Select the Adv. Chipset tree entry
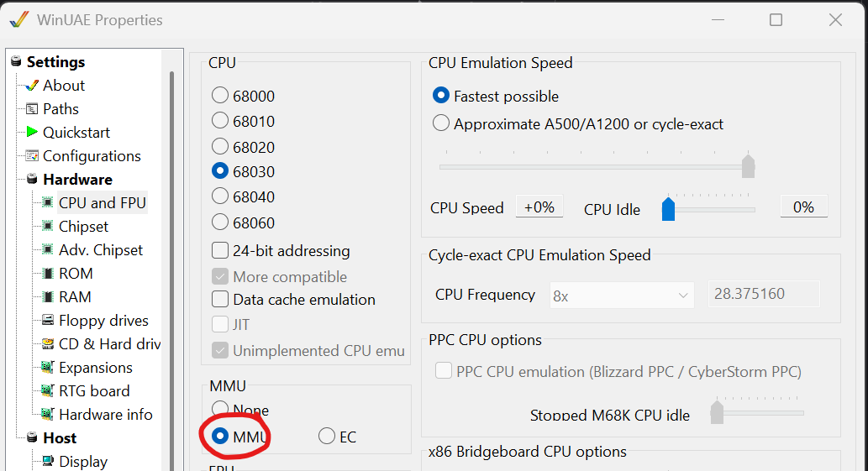 [101, 250]
